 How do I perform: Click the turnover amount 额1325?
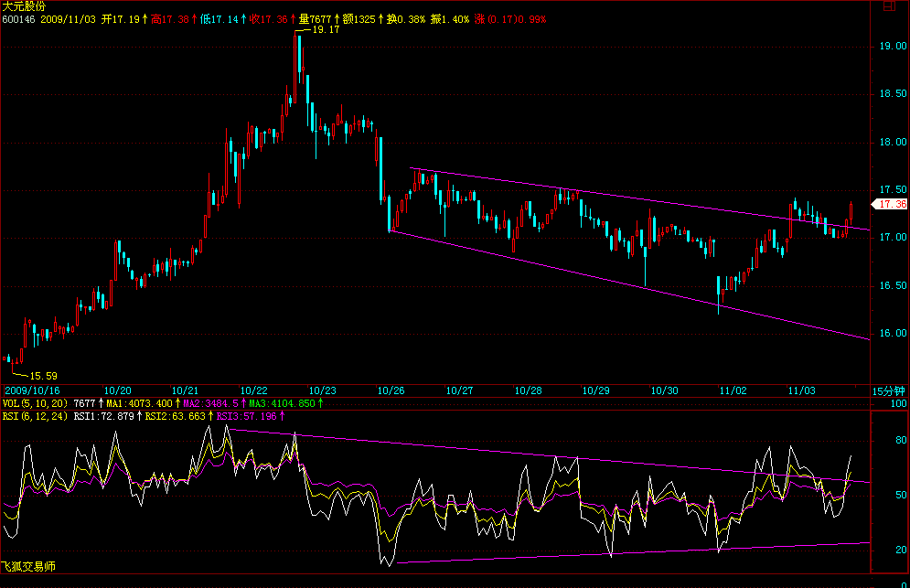(359, 19)
